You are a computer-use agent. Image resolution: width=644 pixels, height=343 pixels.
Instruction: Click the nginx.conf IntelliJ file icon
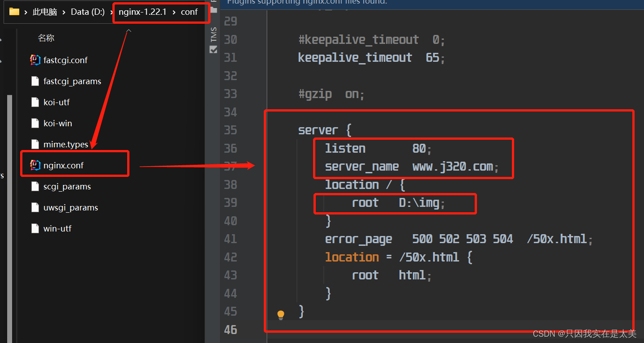(x=35, y=165)
